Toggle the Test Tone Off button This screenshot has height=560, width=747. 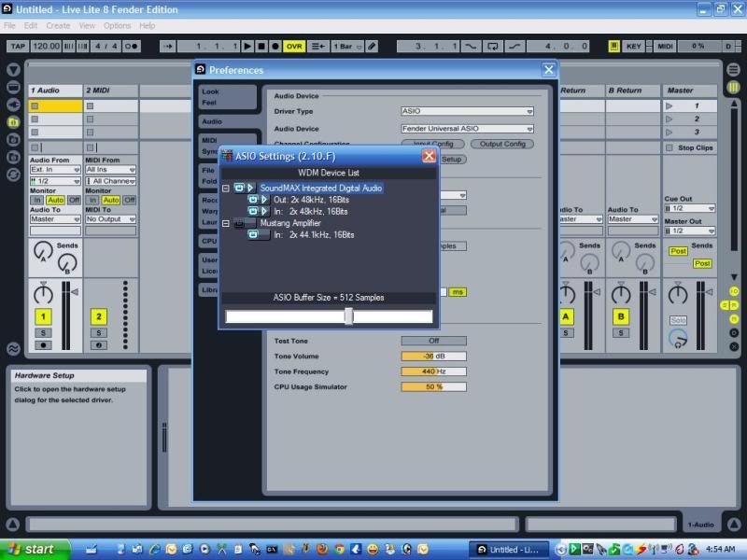(x=433, y=341)
